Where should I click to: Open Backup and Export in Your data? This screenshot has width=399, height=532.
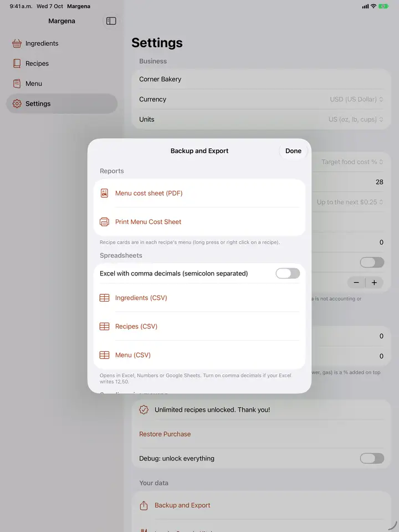coord(261,505)
